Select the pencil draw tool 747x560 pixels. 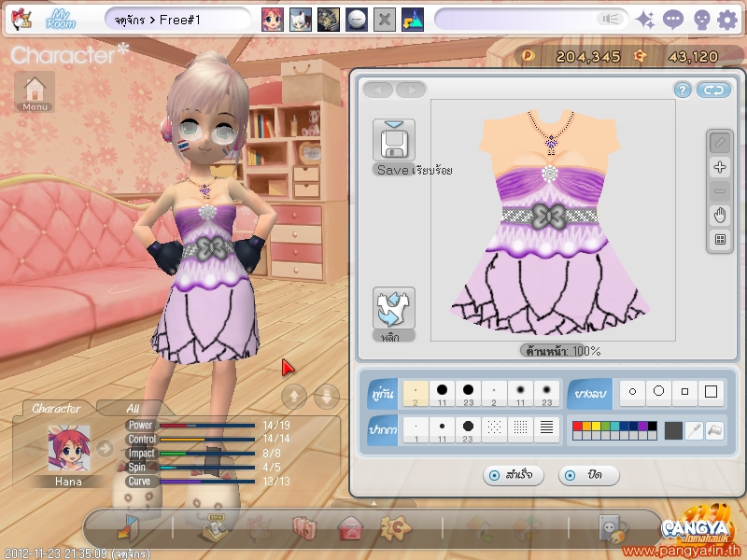tap(720, 143)
